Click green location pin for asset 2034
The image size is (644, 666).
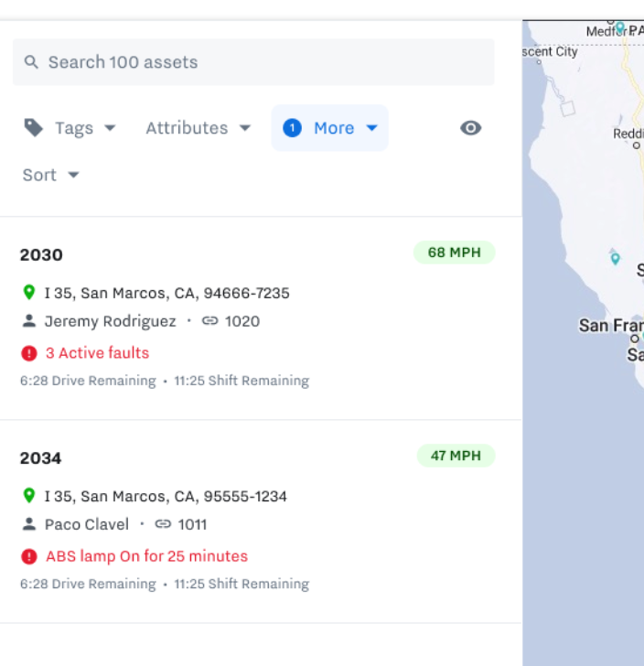point(29,496)
